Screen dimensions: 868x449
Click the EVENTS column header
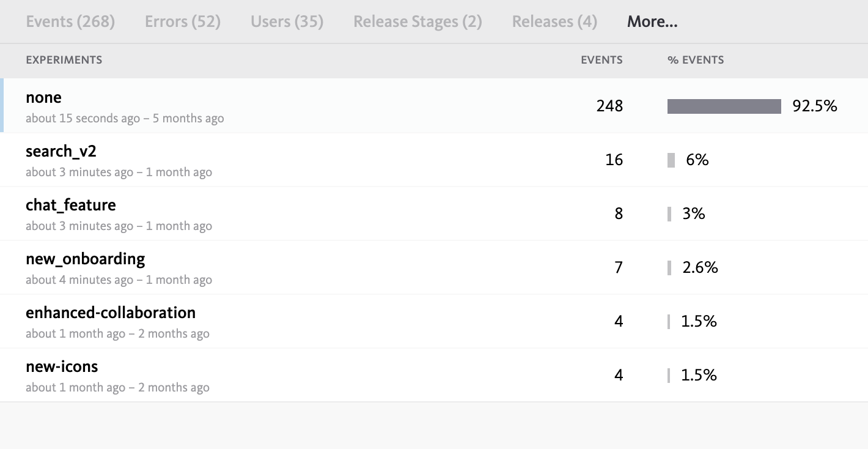(601, 60)
